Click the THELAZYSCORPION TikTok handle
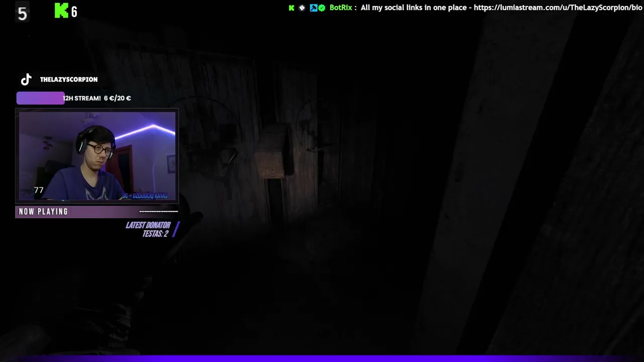The width and height of the screenshot is (644, 362). pos(69,79)
